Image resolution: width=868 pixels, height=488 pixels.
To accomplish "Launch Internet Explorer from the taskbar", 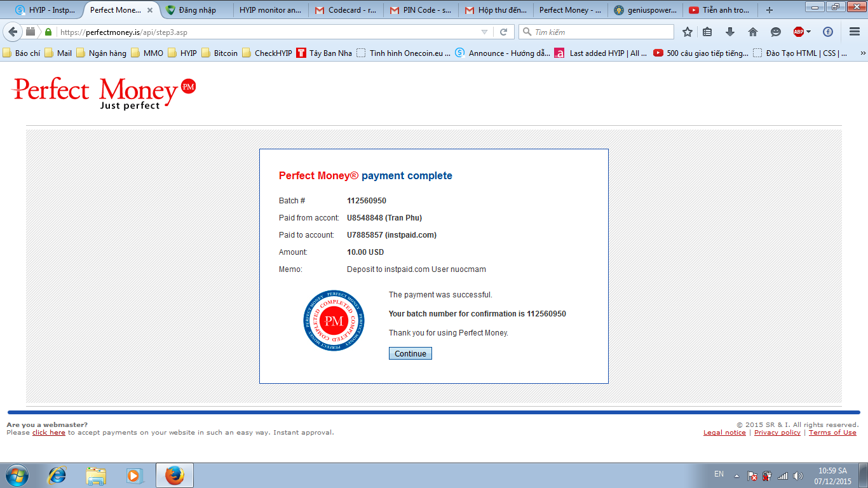I will coord(58,475).
